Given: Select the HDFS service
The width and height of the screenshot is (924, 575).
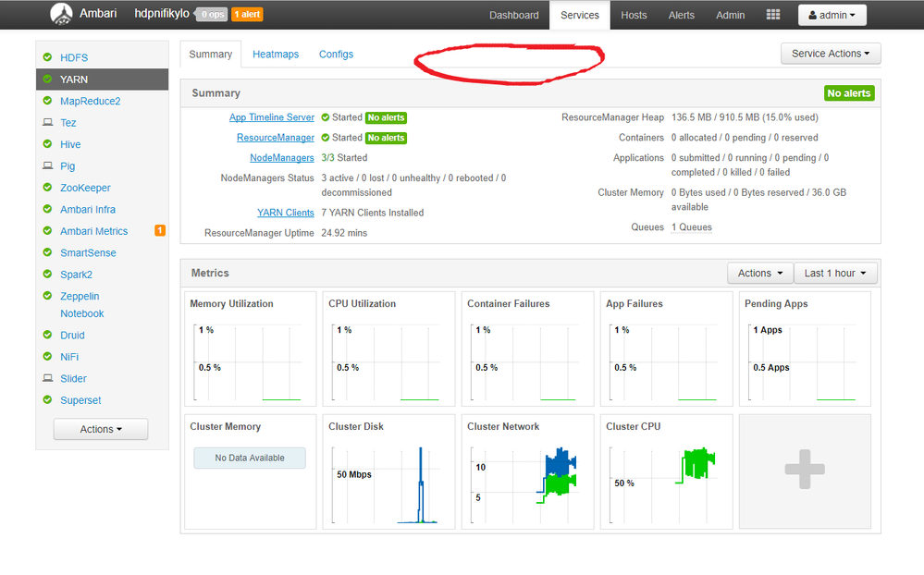Looking at the screenshot, I should [74, 57].
